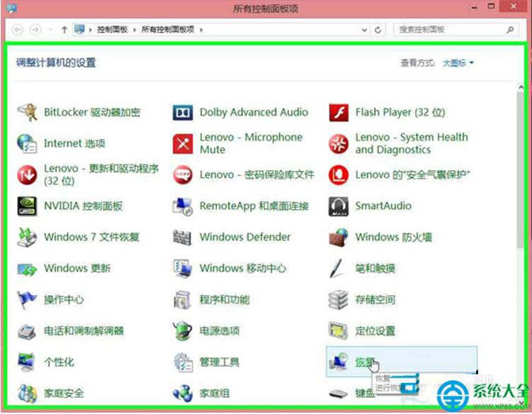
Task: Open the 程序和功能 icon
Action: [x=183, y=300]
